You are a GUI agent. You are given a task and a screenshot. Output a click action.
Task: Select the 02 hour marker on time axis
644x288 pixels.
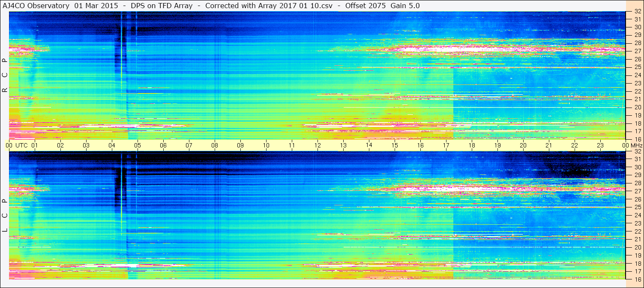pyautogui.click(x=60, y=145)
